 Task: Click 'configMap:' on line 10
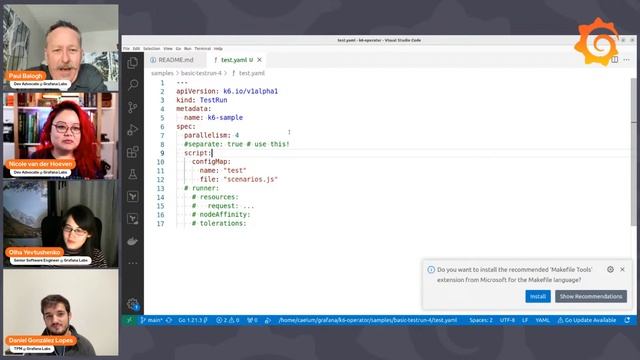[x=211, y=162]
